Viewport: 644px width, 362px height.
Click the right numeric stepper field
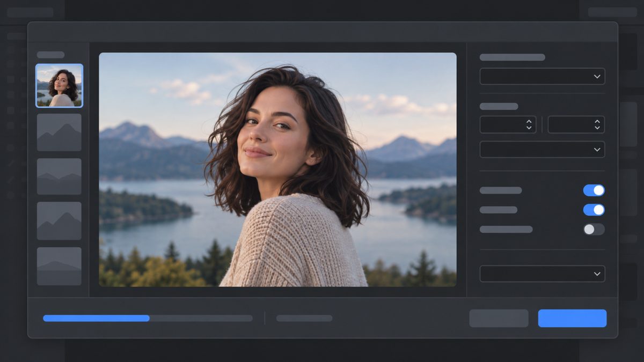click(576, 124)
